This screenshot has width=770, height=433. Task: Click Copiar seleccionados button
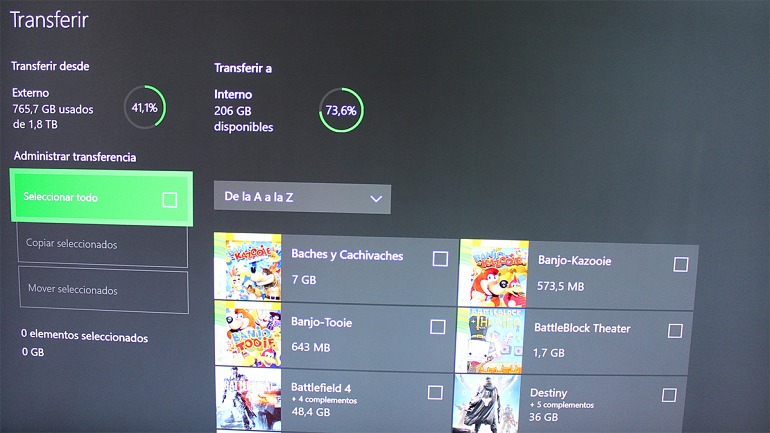(x=102, y=244)
